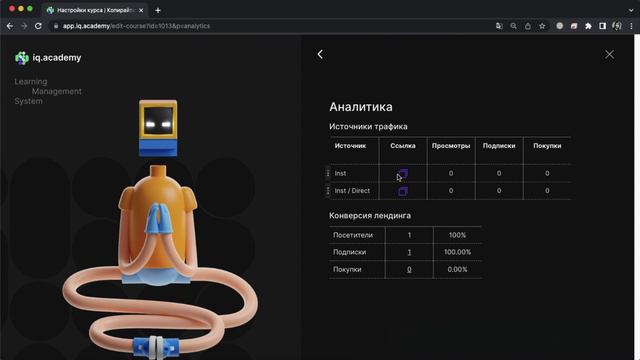640x360 pixels.
Task: Close the Настройки курса tab
Action: coord(141,10)
